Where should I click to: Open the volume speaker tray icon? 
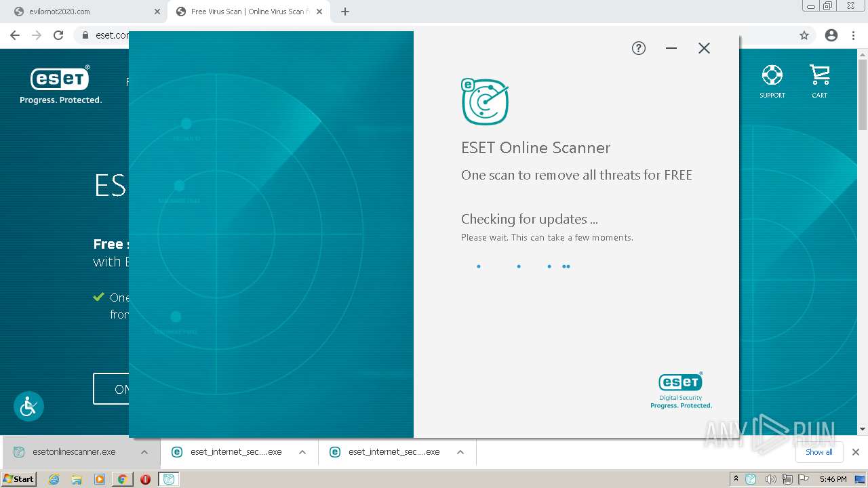pyautogui.click(x=771, y=479)
